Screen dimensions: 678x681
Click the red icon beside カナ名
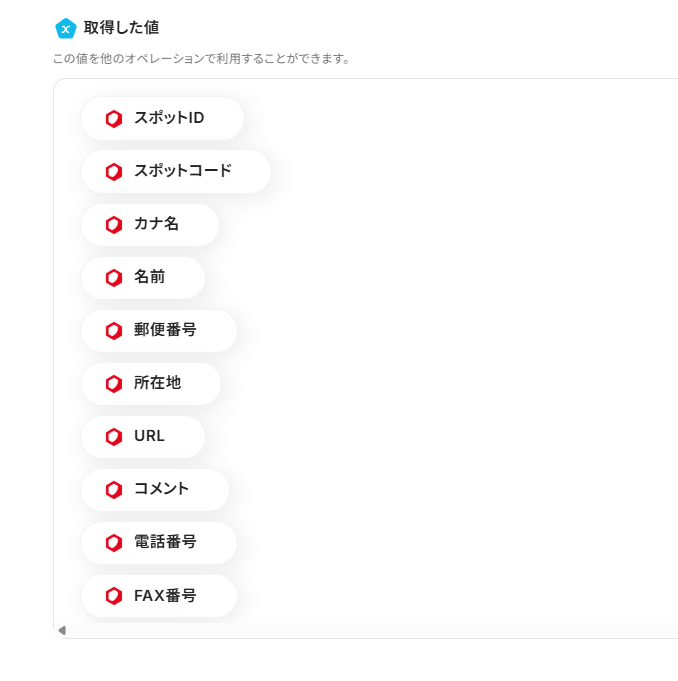tap(114, 225)
